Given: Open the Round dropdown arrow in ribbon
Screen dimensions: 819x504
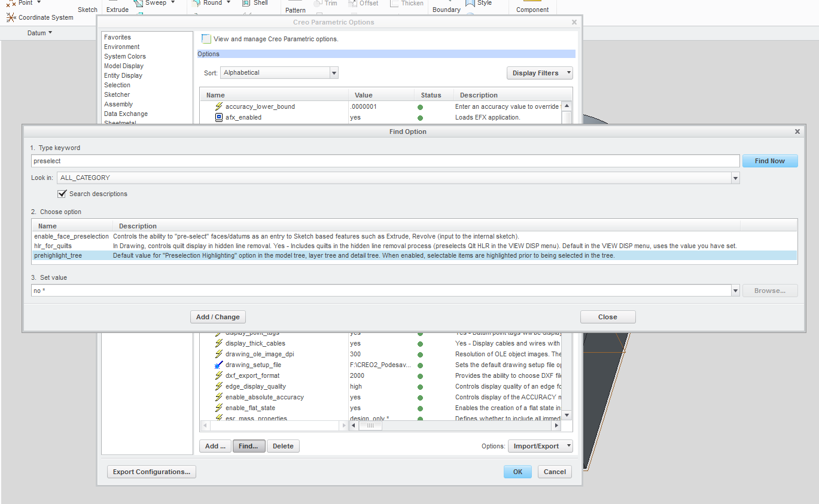Looking at the screenshot, I should pyautogui.click(x=229, y=3).
